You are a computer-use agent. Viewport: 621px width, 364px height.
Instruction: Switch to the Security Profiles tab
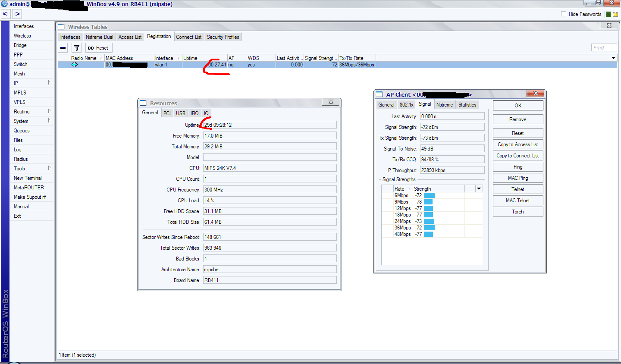click(x=223, y=37)
